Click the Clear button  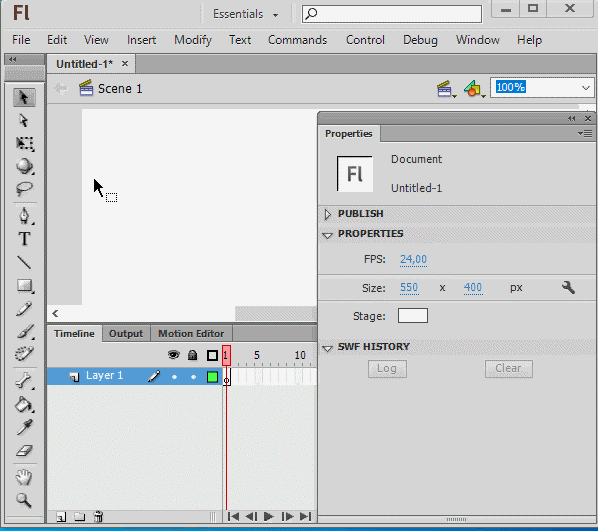click(x=508, y=368)
